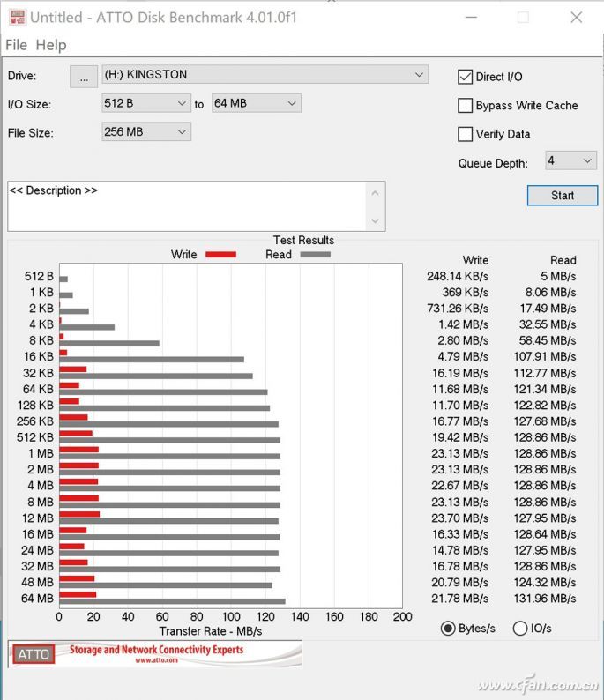Enable Bypass Write Cache checkbox
Viewport: 604px width, 700px height.
[x=466, y=106]
